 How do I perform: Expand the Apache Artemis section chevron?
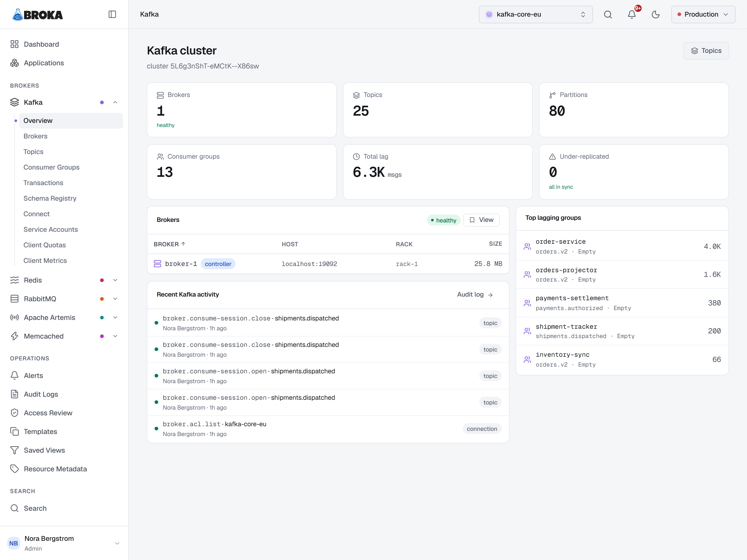point(115,317)
